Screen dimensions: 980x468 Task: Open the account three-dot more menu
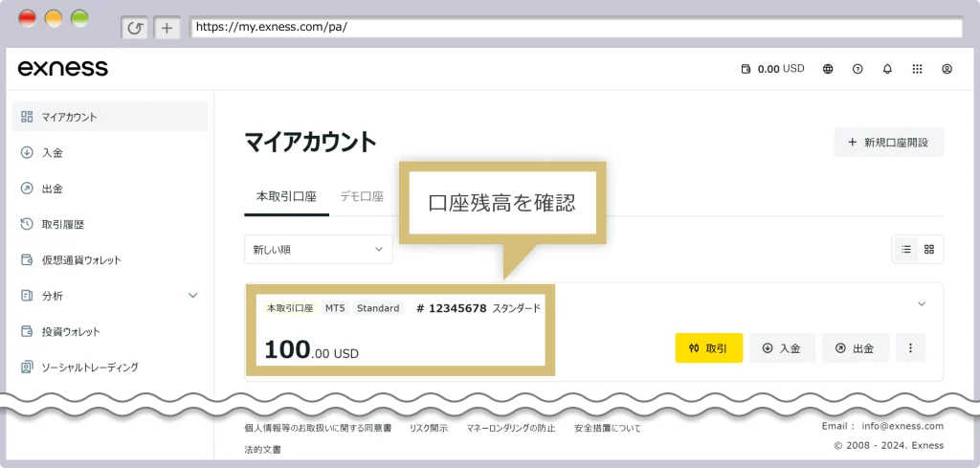click(x=911, y=348)
